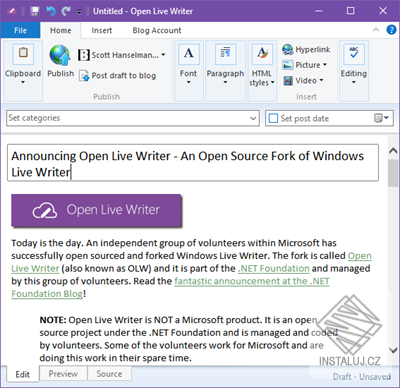Click the Save icon in title bar

pos(35,11)
